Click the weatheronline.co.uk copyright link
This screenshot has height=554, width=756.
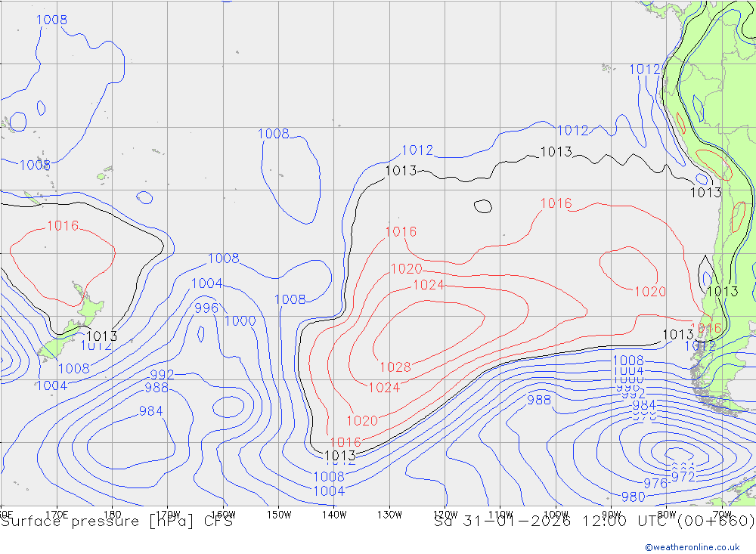(692, 547)
